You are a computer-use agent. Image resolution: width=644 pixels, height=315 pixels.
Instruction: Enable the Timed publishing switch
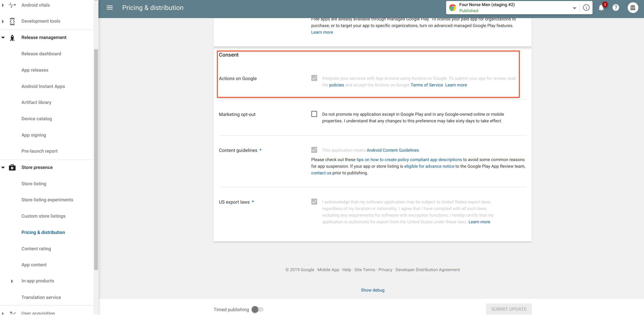257,309
